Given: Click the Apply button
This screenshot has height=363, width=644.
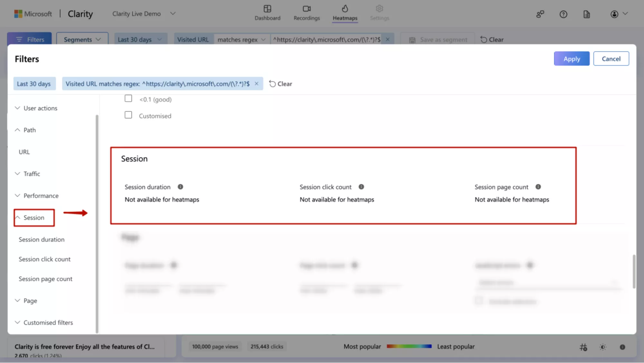Looking at the screenshot, I should tap(572, 59).
